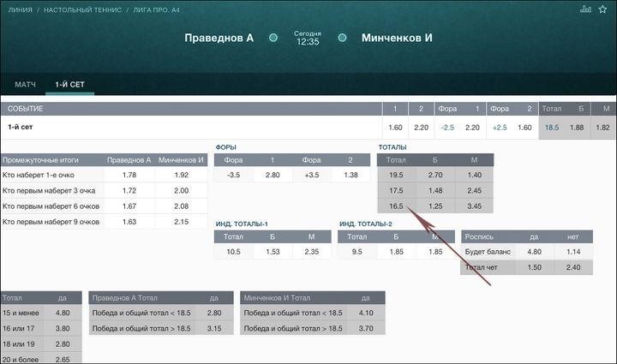Select 2.20 odds for player 2 win in 1-й сет
This screenshot has height=364, width=617.
421,128
